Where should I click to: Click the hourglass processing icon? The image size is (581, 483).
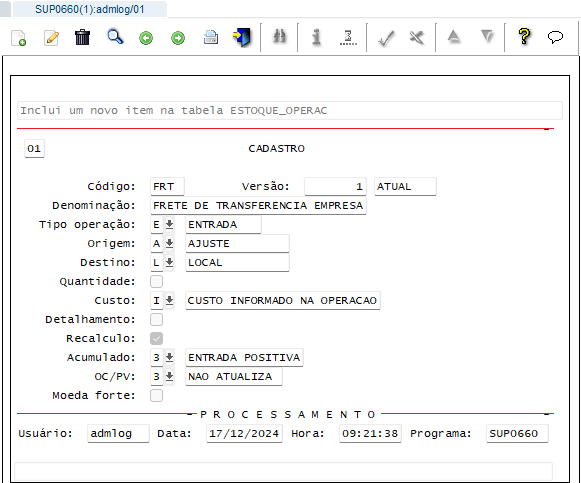pos(348,37)
